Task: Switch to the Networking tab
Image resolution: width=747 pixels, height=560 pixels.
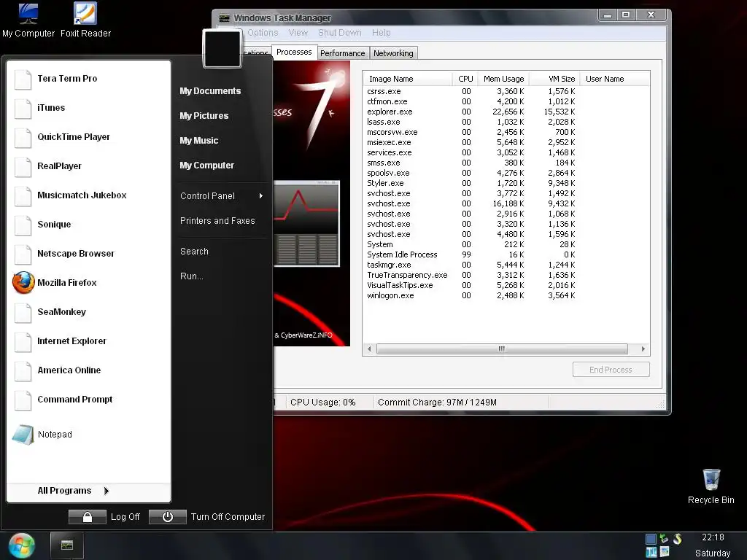Action: pos(393,53)
